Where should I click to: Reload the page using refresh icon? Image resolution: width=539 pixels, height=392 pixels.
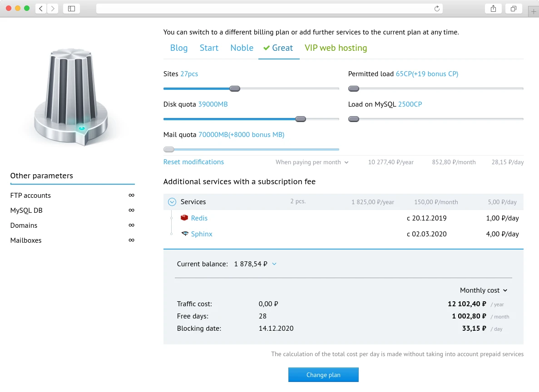[437, 9]
